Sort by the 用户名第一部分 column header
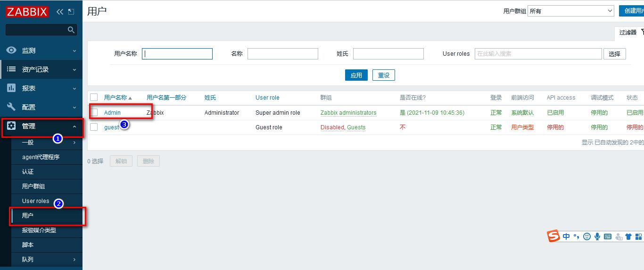This screenshot has height=270, width=644. point(166,98)
